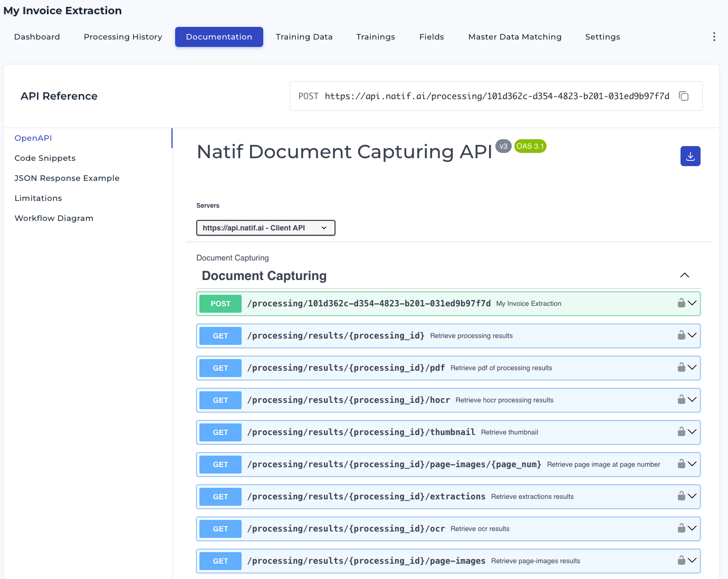
Task: Click GET badge for the hocr endpoint
Action: click(x=221, y=400)
